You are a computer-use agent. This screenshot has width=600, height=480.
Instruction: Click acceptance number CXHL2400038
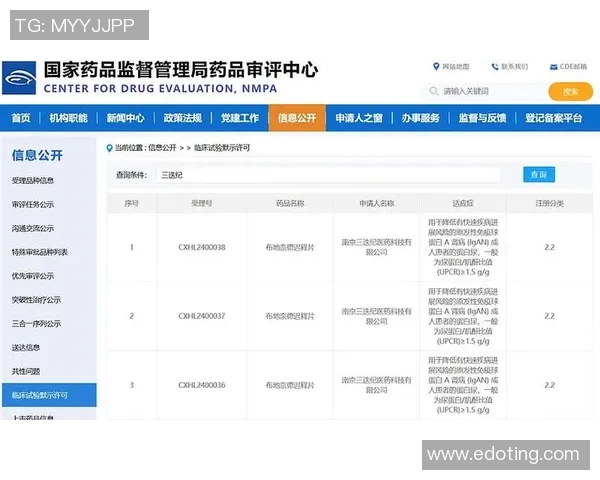pyautogui.click(x=202, y=247)
